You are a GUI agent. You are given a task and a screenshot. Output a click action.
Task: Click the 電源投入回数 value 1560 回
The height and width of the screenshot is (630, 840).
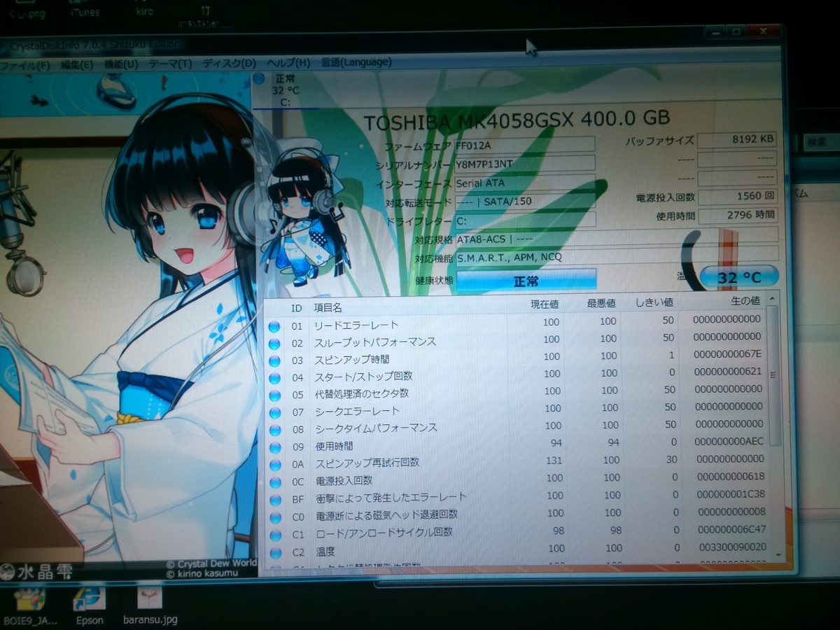737,196
